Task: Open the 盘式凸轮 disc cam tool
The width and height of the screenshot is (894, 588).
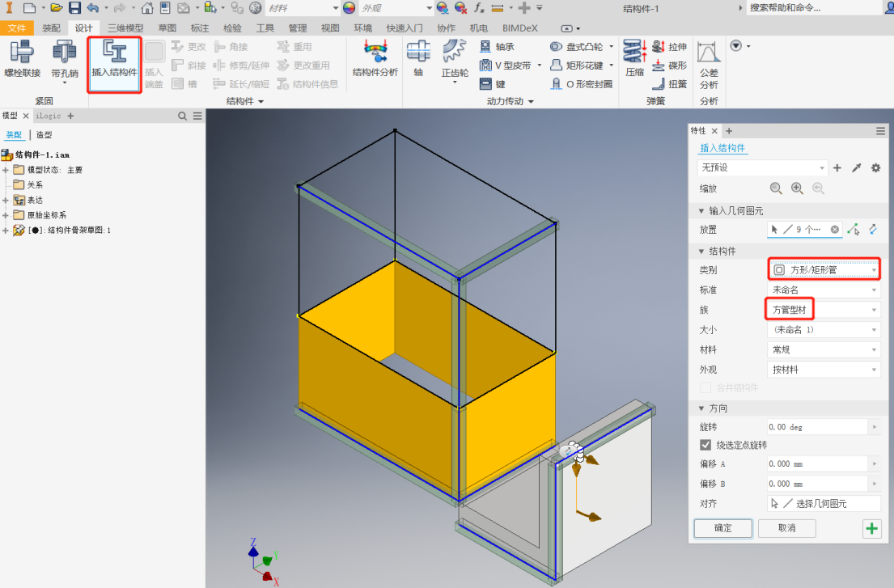Action: tap(576, 47)
